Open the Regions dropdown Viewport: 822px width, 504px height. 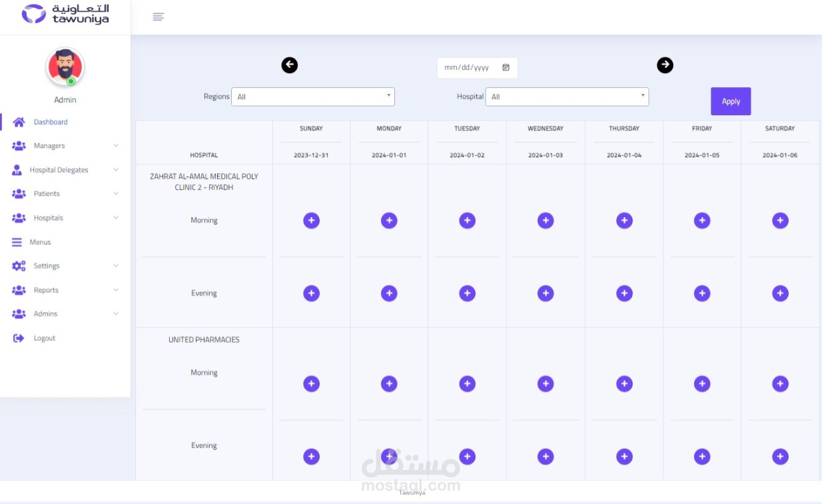pos(313,97)
